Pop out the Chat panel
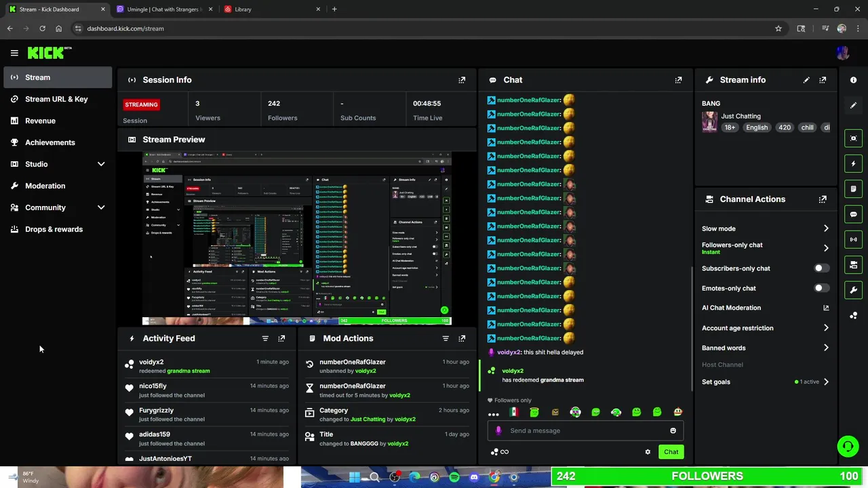Viewport: 868px width, 488px height. point(678,80)
